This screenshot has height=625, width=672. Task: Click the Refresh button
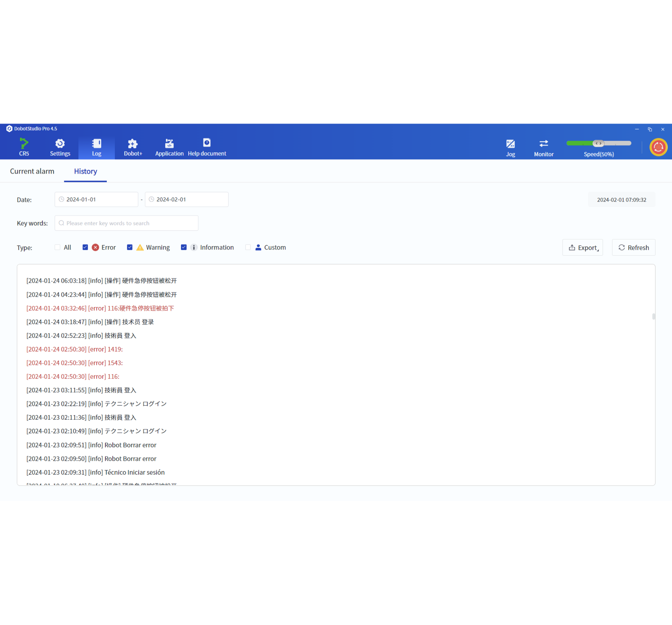click(633, 248)
